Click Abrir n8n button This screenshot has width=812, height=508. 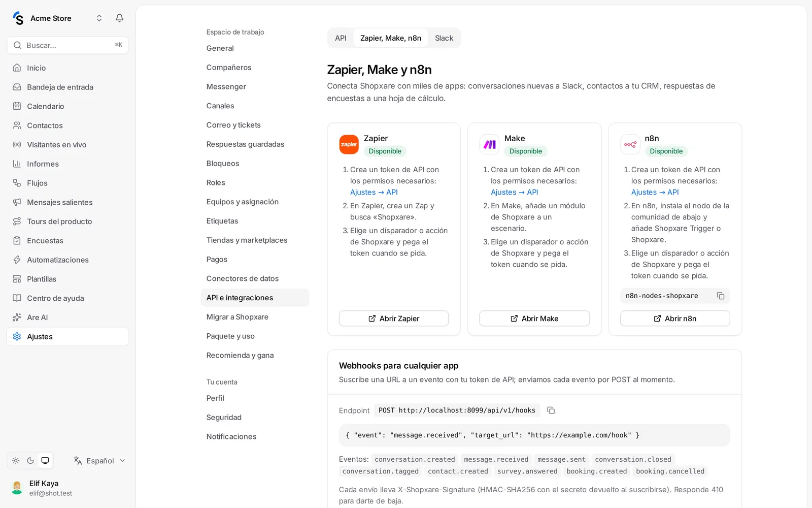click(x=675, y=319)
